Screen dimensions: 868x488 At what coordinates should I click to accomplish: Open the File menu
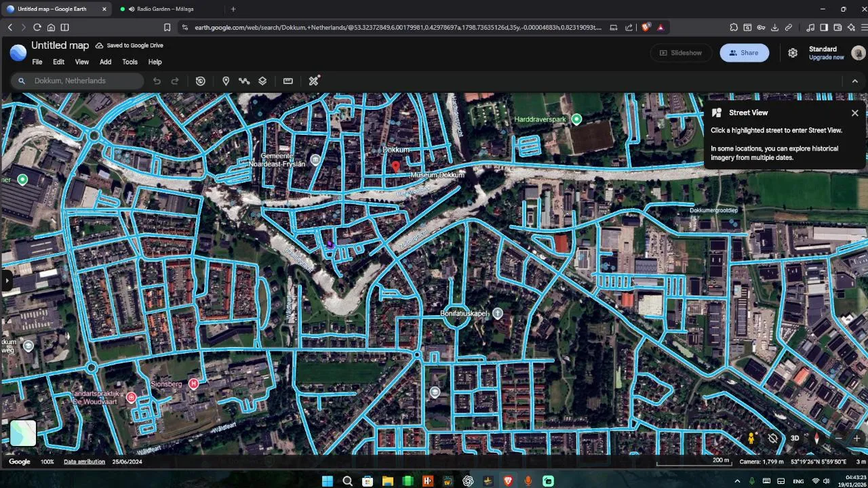(x=37, y=62)
